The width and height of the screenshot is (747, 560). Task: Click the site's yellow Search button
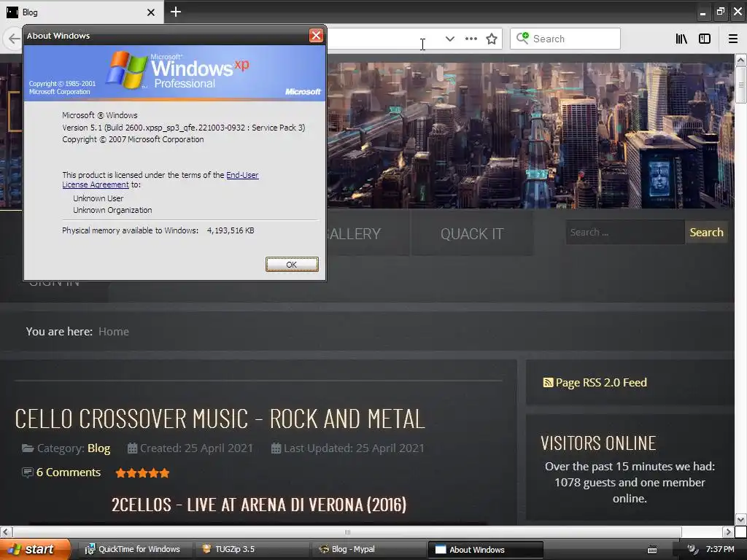706,233
